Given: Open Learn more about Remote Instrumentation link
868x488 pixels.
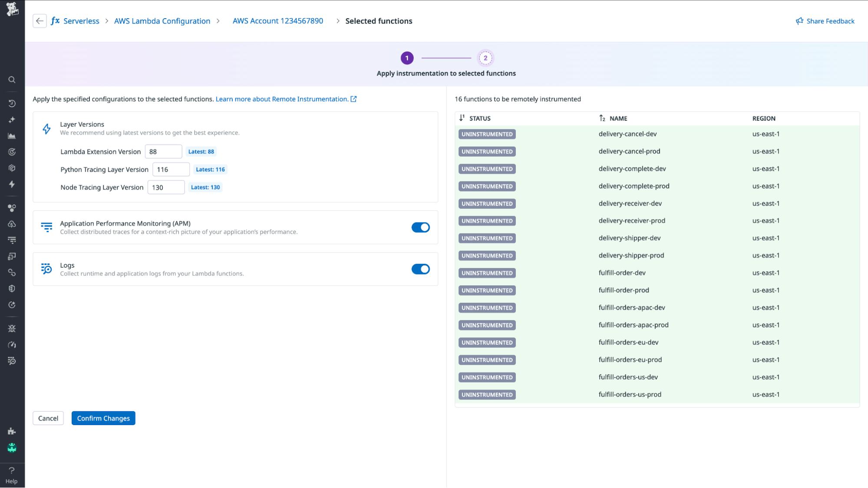Looking at the screenshot, I should pos(282,99).
